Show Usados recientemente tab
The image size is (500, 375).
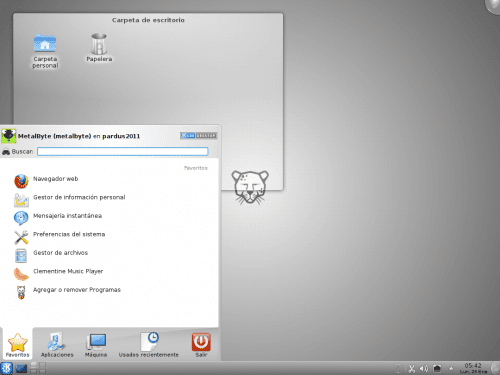[x=149, y=345]
